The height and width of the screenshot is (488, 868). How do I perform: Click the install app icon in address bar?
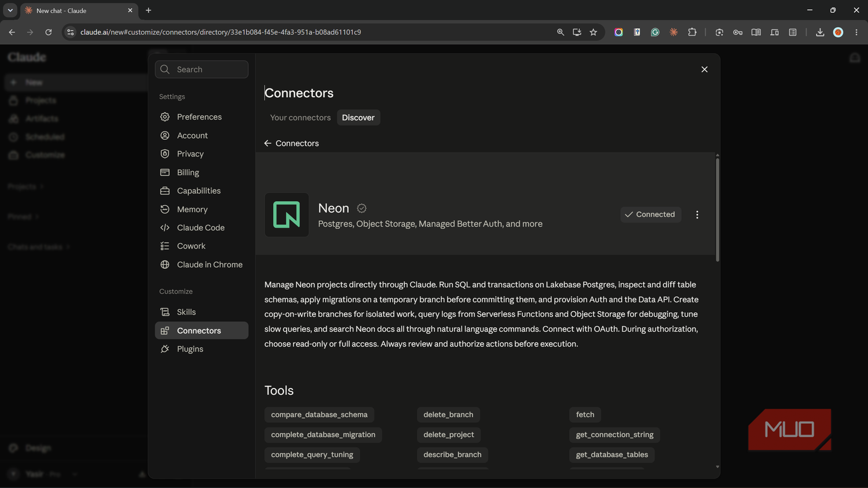coord(577,32)
